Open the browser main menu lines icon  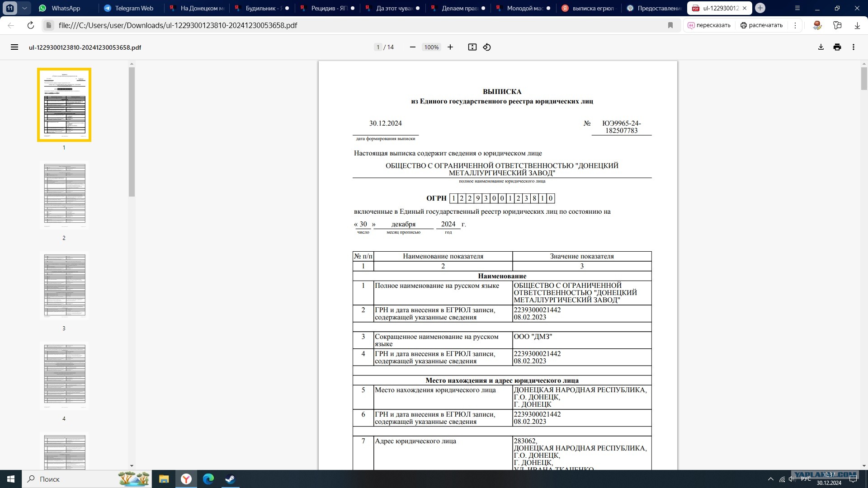coord(797,8)
